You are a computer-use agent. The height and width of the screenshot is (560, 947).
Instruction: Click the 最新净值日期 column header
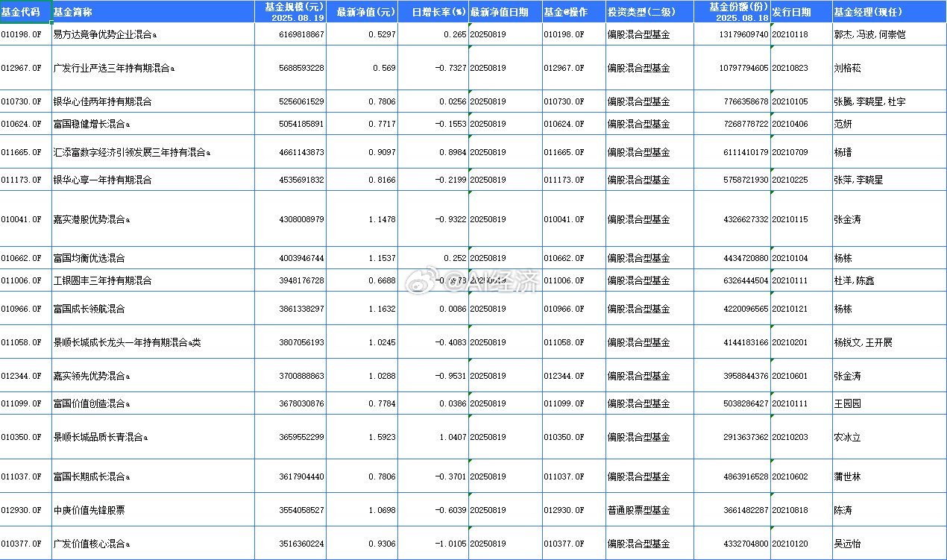coord(505,12)
